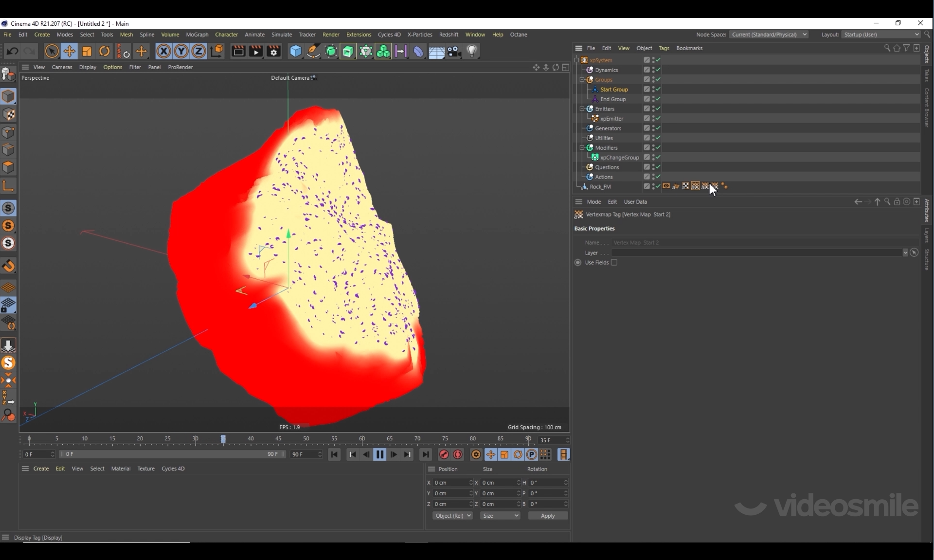Open the X-Particles menu

click(419, 35)
